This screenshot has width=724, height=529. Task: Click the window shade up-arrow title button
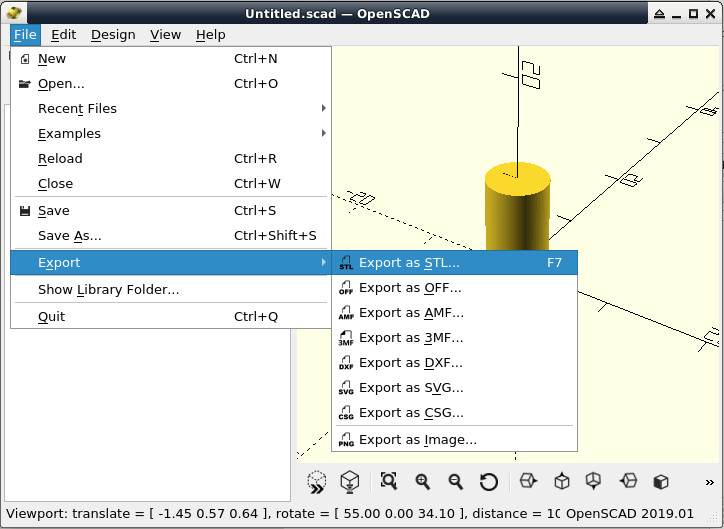point(659,14)
